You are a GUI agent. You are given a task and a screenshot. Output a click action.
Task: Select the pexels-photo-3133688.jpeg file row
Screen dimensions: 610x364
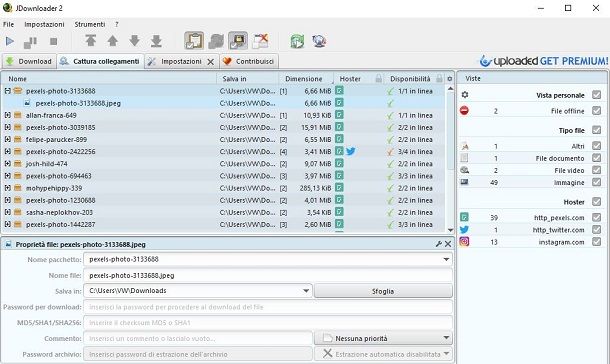pyautogui.click(x=224, y=103)
